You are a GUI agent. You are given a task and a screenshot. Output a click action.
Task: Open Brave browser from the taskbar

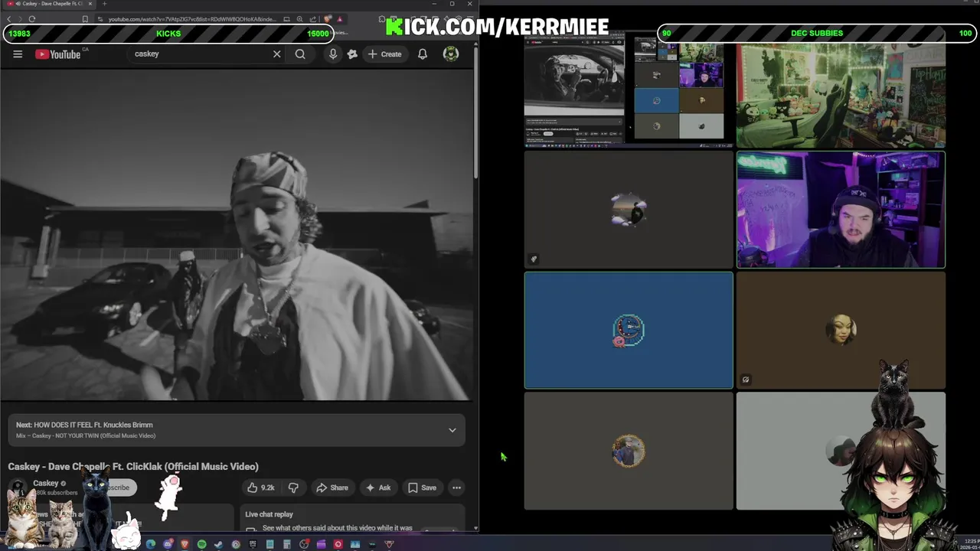tap(185, 544)
